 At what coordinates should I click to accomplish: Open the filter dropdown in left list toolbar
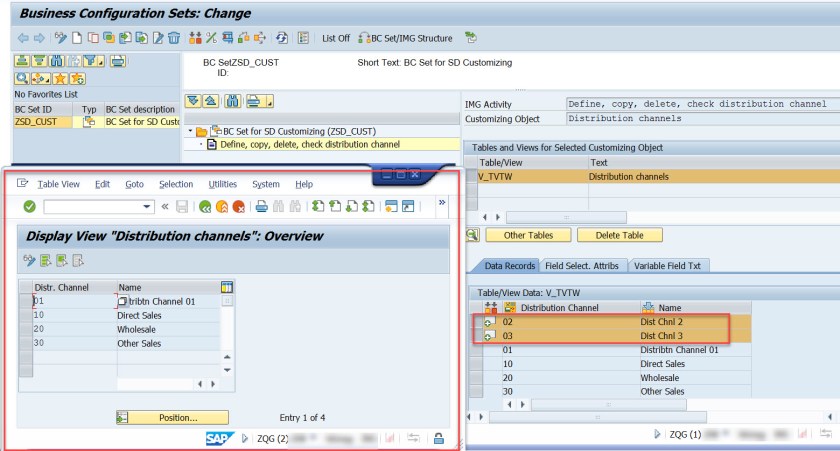[100, 62]
